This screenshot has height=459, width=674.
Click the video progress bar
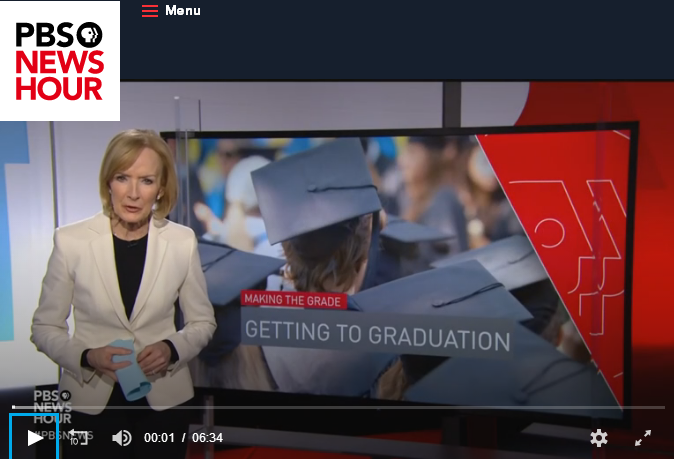(339, 407)
